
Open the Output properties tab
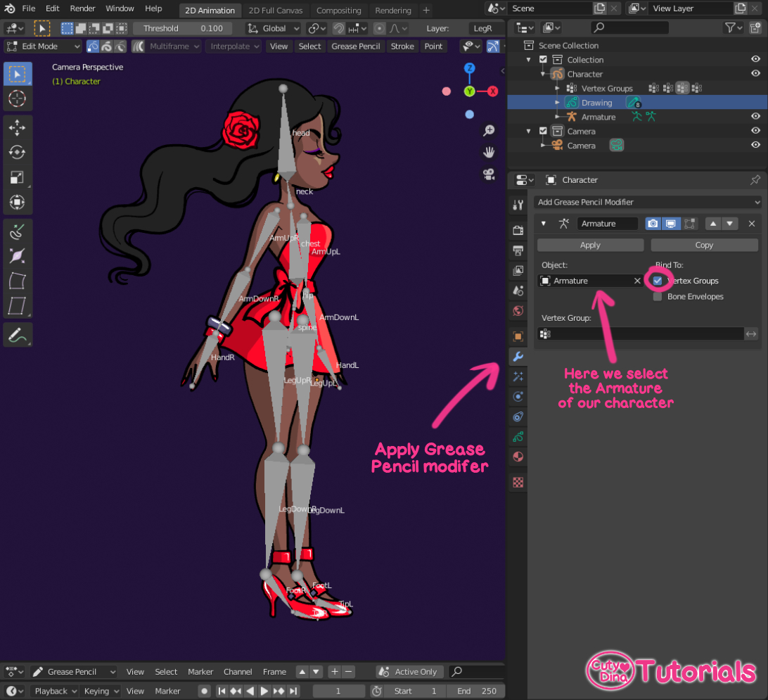pyautogui.click(x=518, y=250)
